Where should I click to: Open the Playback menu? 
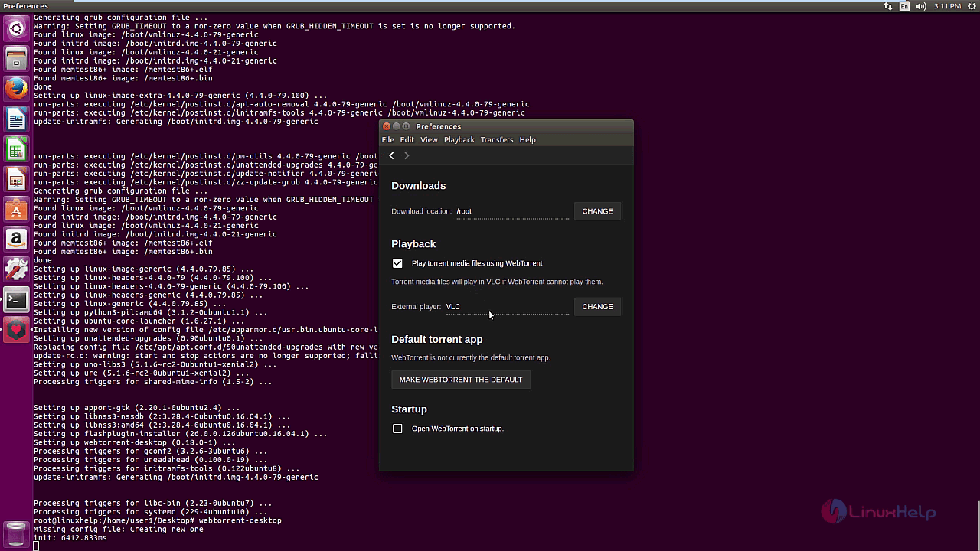[459, 140]
